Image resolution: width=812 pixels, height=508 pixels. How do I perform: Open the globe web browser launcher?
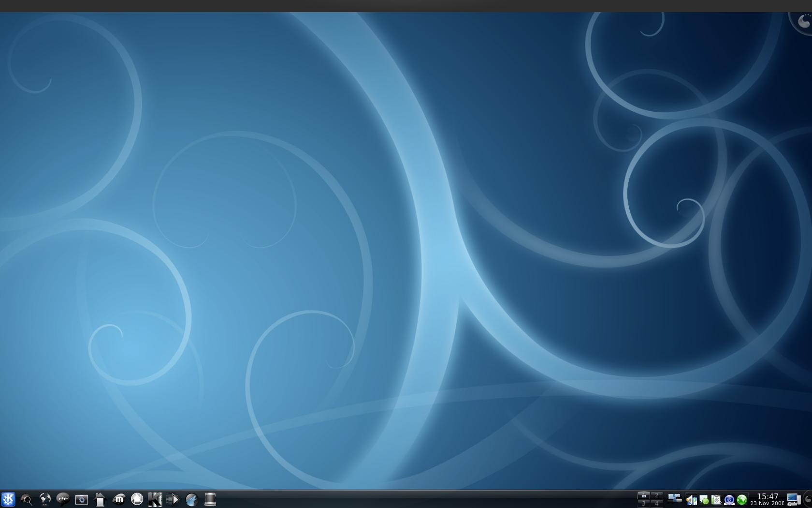pos(45,499)
